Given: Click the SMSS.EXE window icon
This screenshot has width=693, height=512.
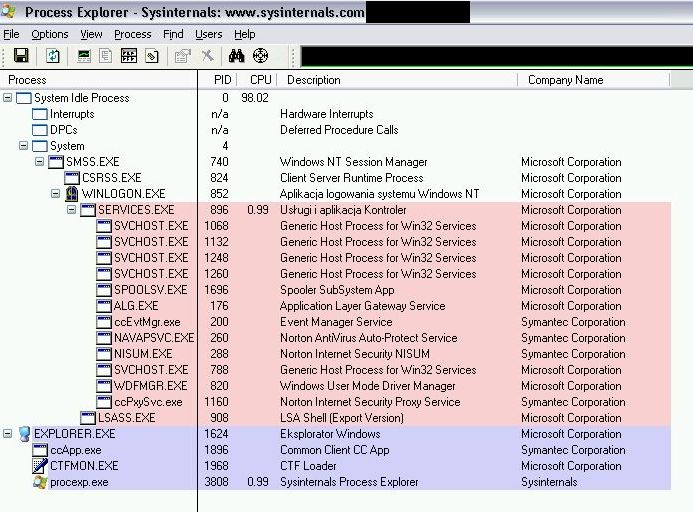Looking at the screenshot, I should click(56, 162).
